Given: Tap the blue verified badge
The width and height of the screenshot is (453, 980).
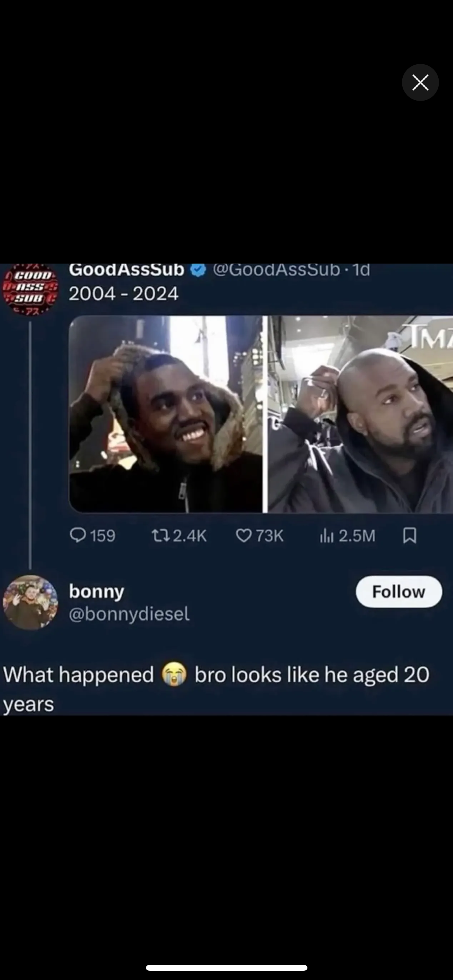Looking at the screenshot, I should tap(198, 270).
